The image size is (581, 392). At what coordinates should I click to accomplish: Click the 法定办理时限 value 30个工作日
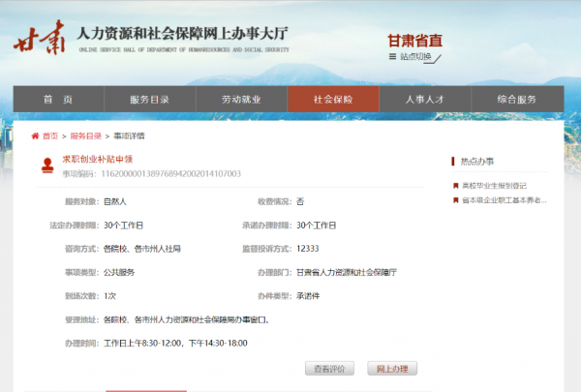click(x=123, y=226)
